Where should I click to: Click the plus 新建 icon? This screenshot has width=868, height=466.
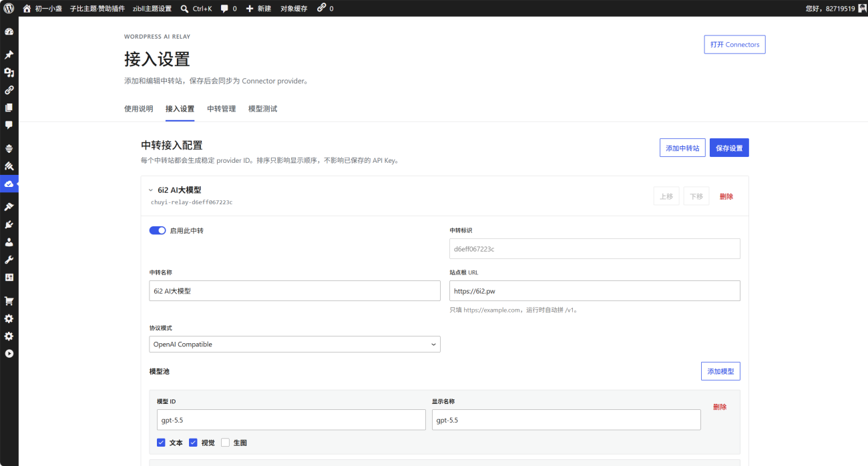(250, 9)
